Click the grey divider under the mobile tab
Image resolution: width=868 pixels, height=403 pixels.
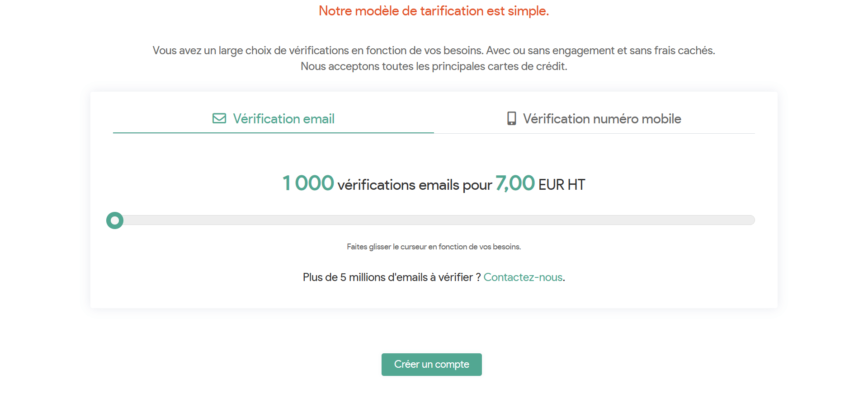(x=594, y=133)
